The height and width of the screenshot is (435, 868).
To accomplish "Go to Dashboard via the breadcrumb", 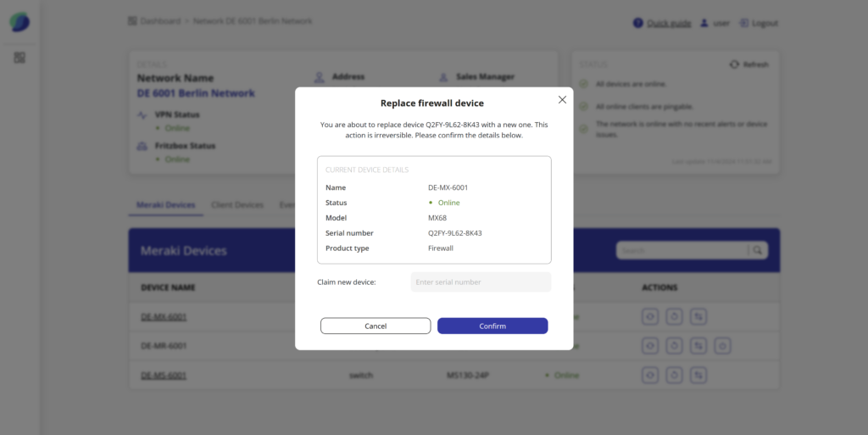I will point(160,20).
